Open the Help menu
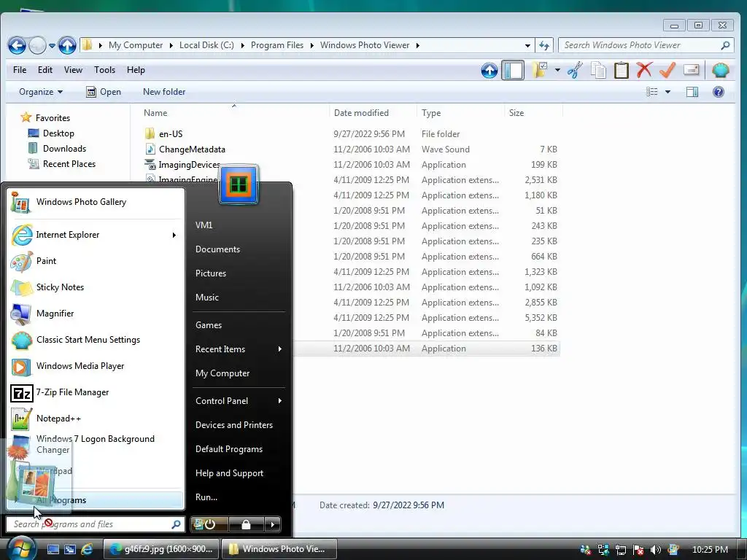The height and width of the screenshot is (560, 747). point(136,70)
